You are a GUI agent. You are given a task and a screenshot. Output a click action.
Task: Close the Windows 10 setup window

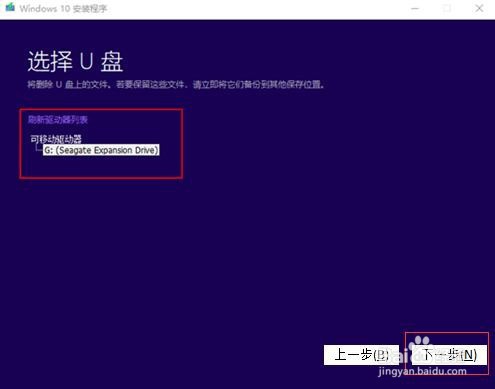479,8
